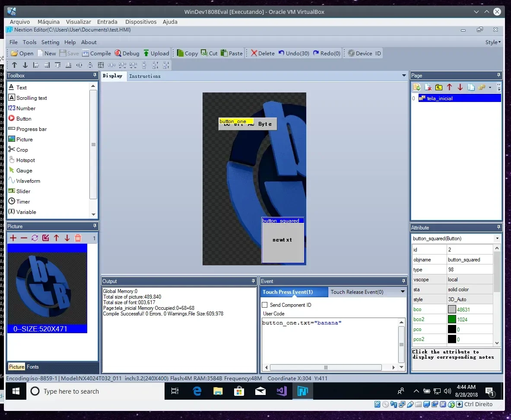The height and width of the screenshot is (420, 511).
Task: Align selected components to the bottom
Action: [68, 65]
